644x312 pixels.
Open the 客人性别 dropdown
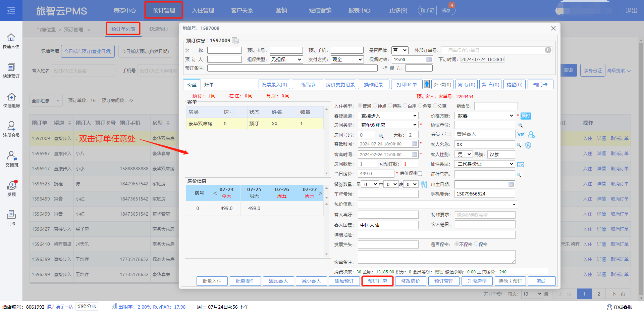464,154
